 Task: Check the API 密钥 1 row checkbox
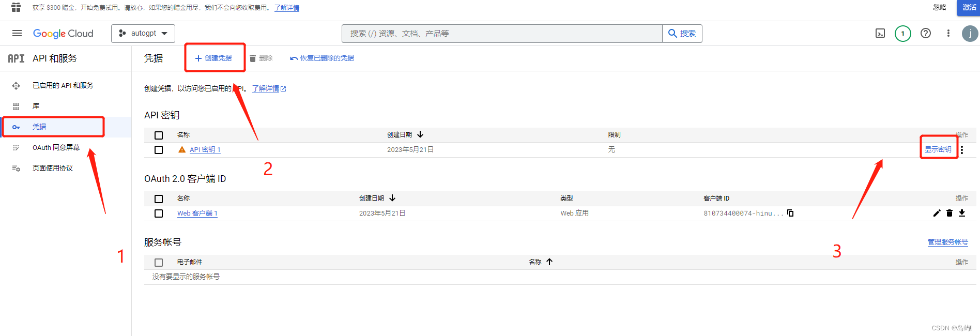(x=159, y=149)
